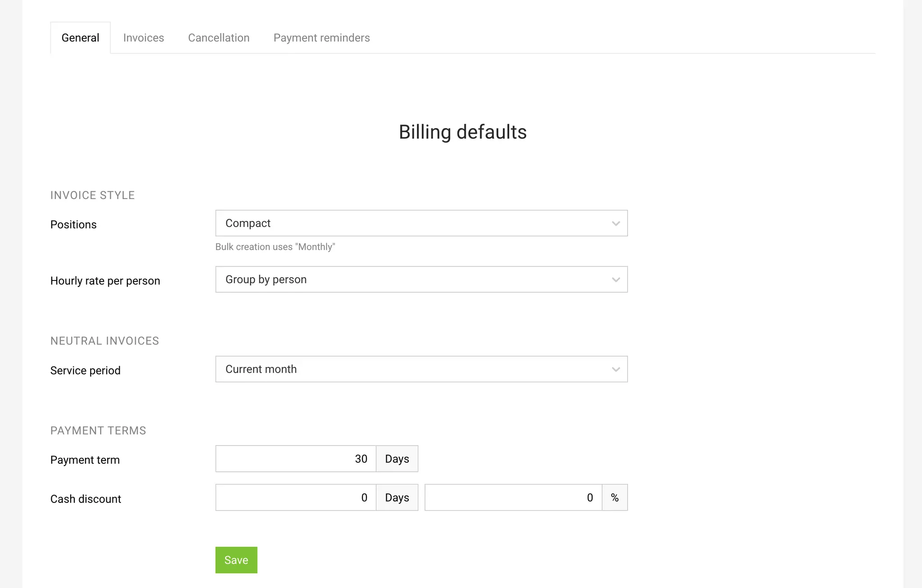Click the Service period chevron icon
Image resolution: width=922 pixels, height=588 pixels.
point(615,369)
